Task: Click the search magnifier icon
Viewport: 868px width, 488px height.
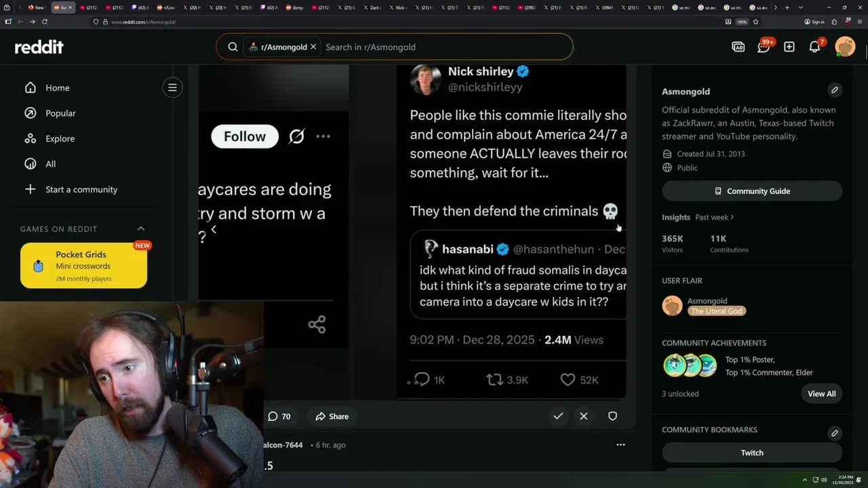Action: 233,47
